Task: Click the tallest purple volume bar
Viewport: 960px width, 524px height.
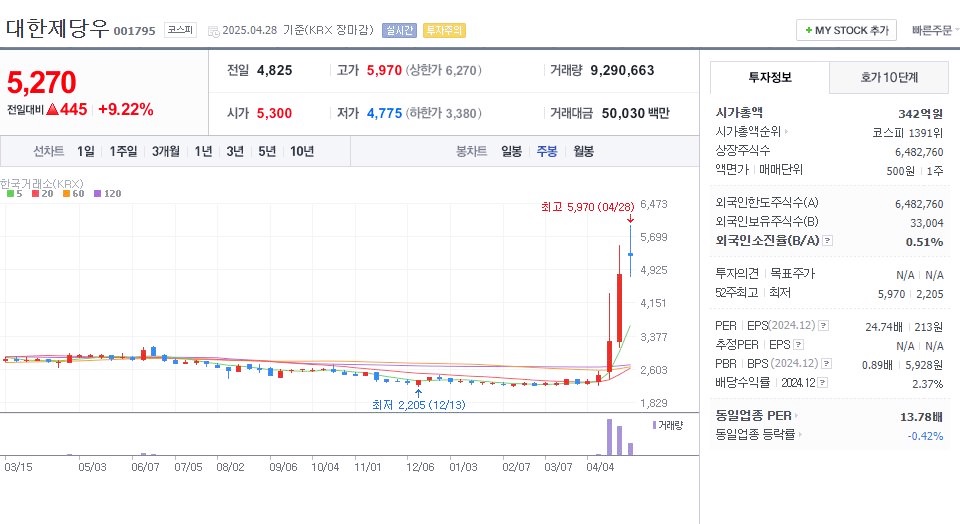Action: tap(609, 437)
